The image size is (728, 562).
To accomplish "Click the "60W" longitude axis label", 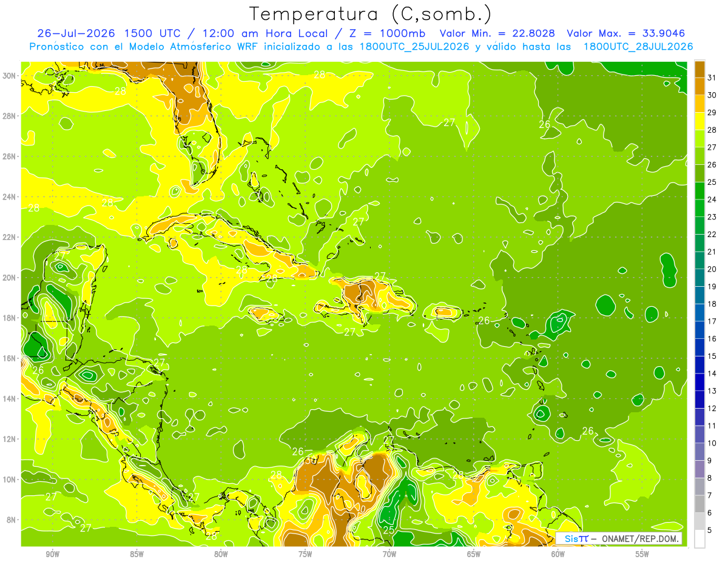I will point(558,554).
